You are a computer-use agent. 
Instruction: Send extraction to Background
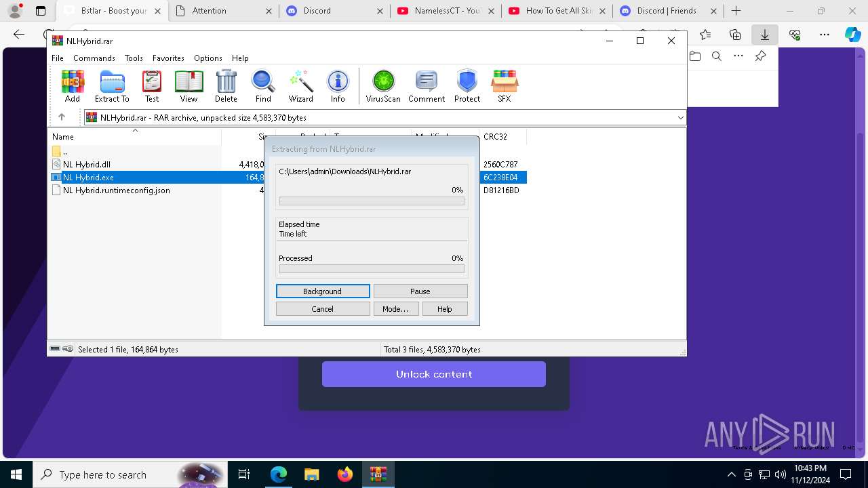coord(323,291)
